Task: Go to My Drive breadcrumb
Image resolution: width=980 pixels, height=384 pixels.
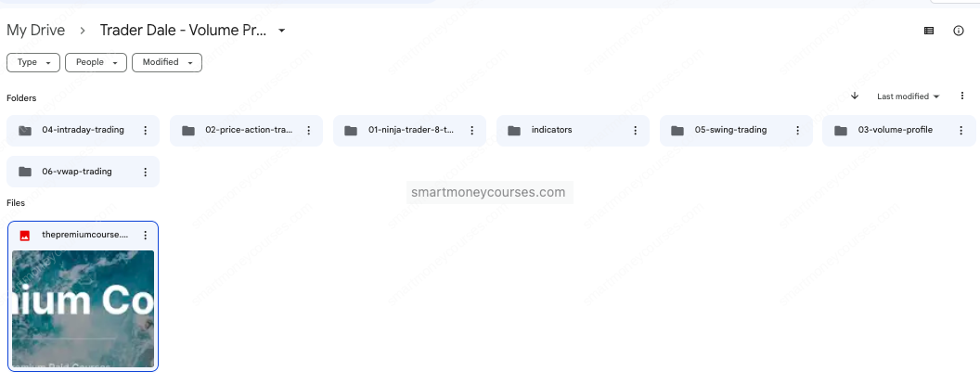Action: pyautogui.click(x=35, y=31)
